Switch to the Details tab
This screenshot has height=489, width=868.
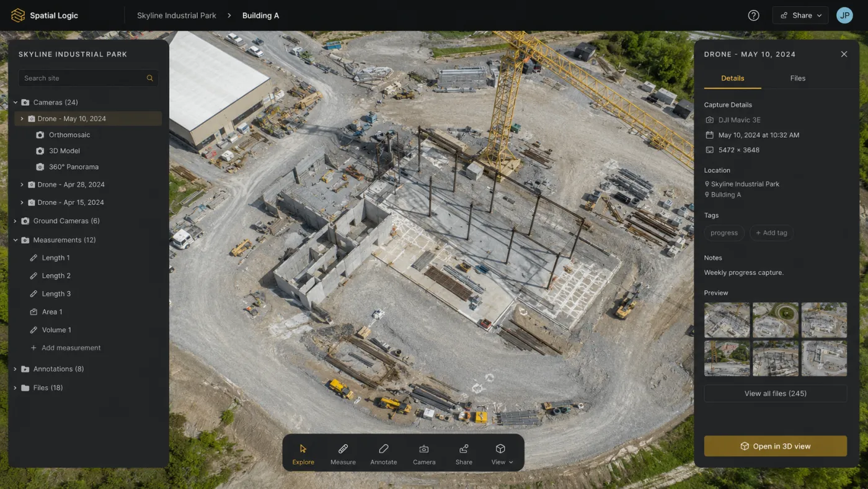pyautogui.click(x=732, y=78)
